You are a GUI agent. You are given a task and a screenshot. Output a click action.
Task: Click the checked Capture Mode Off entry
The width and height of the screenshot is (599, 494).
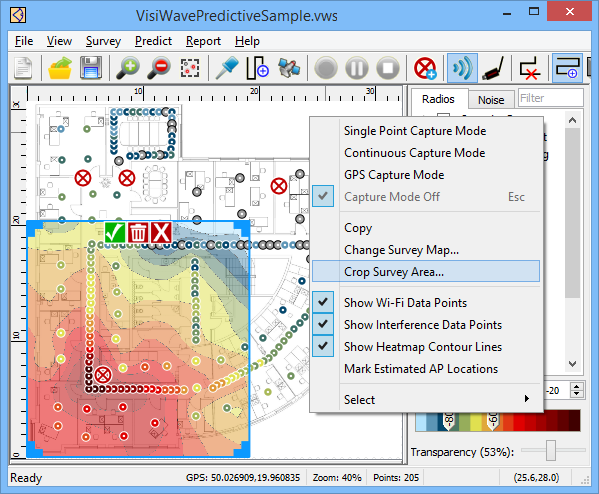(x=426, y=197)
